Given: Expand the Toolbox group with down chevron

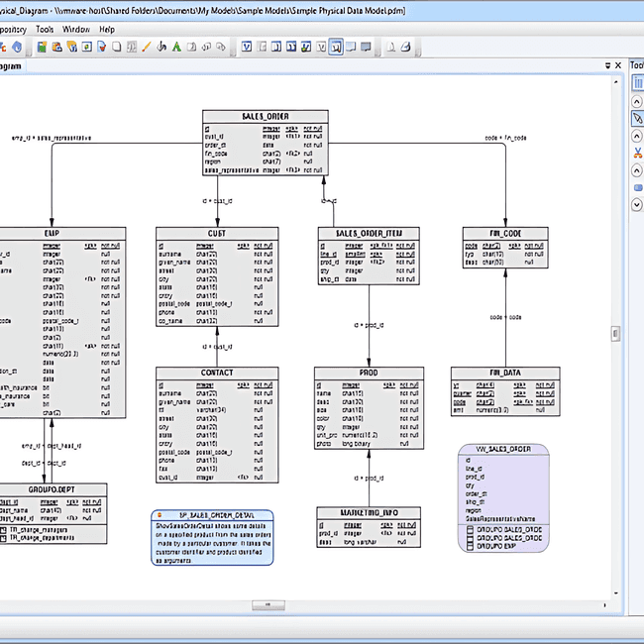Looking at the screenshot, I should coord(637,204).
